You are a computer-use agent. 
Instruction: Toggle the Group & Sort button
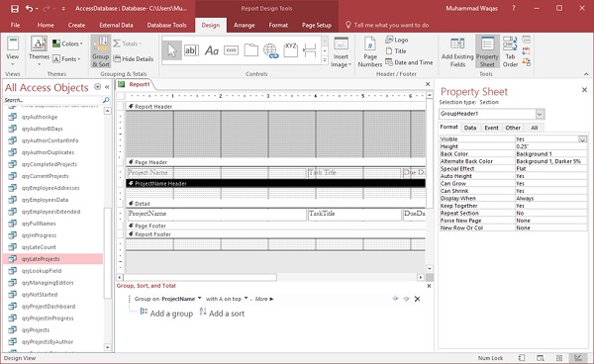tap(100, 51)
